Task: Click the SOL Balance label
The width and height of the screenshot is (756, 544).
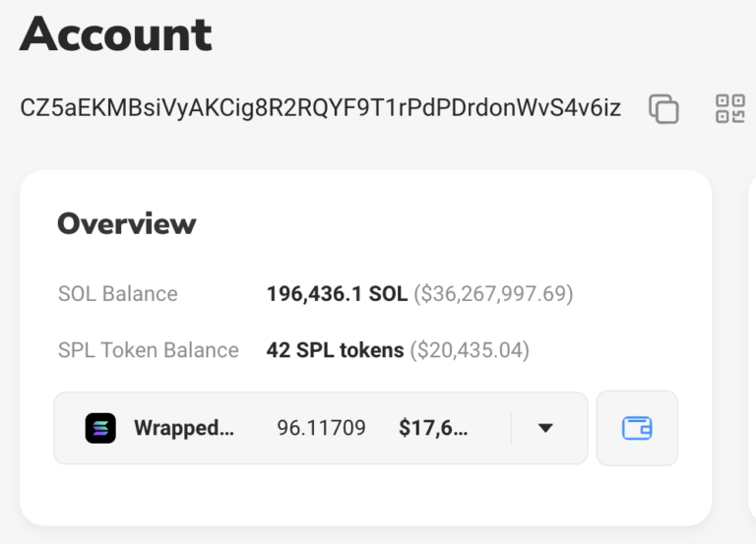Action: (x=118, y=293)
